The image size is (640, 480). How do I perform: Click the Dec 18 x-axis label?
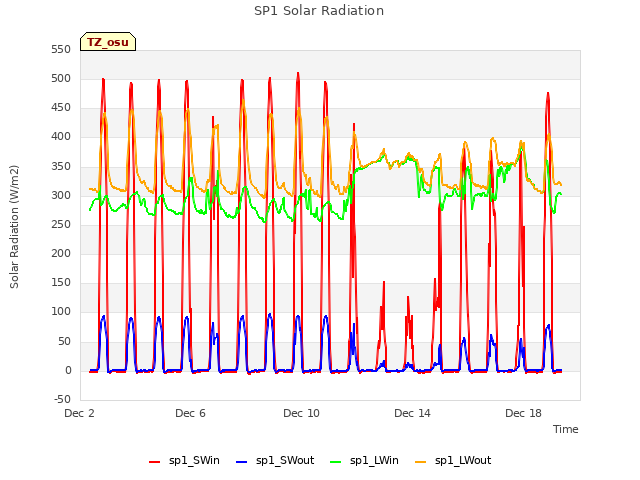click(524, 413)
